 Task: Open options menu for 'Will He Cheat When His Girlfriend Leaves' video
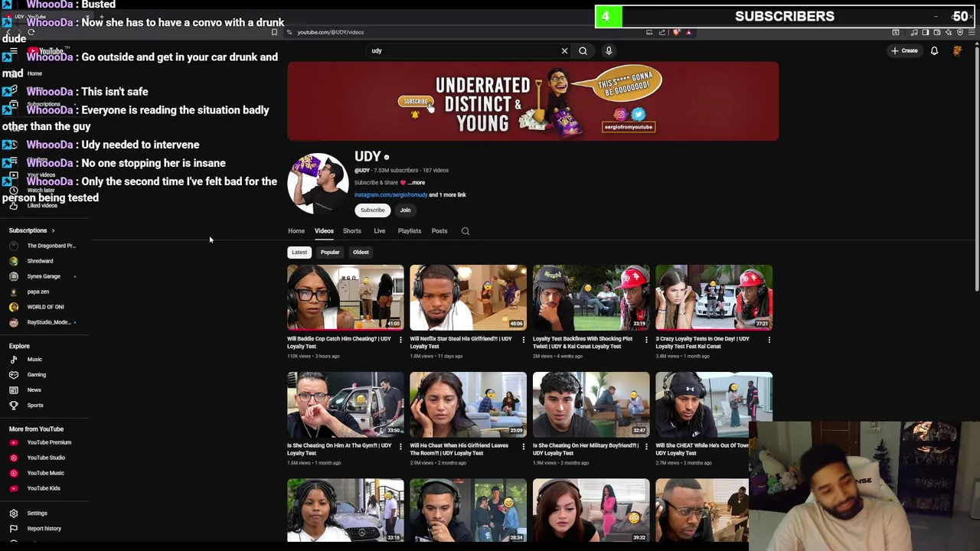coord(523,446)
